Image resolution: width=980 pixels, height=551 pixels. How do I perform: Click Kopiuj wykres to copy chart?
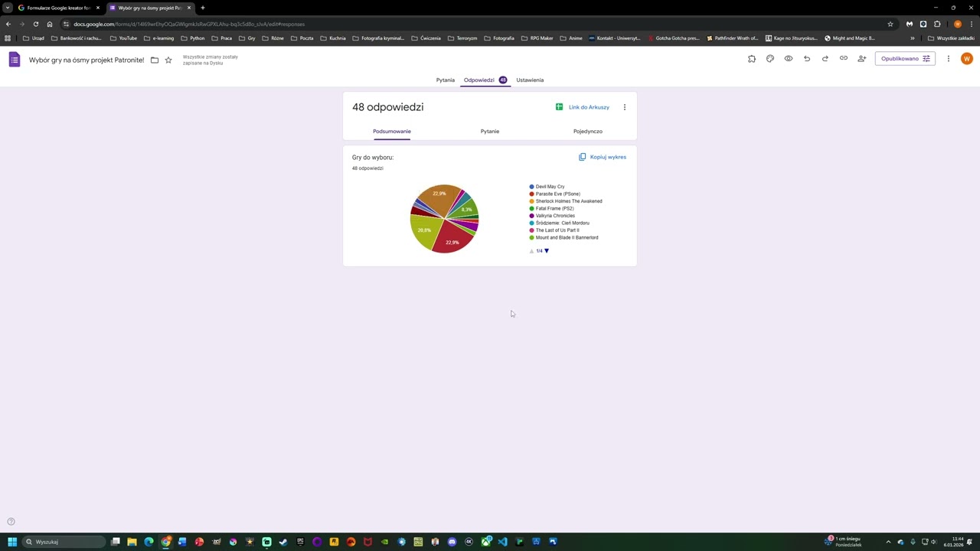coord(603,157)
